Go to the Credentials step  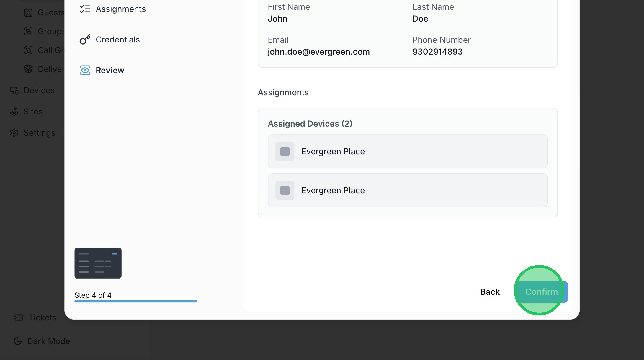coord(117,40)
